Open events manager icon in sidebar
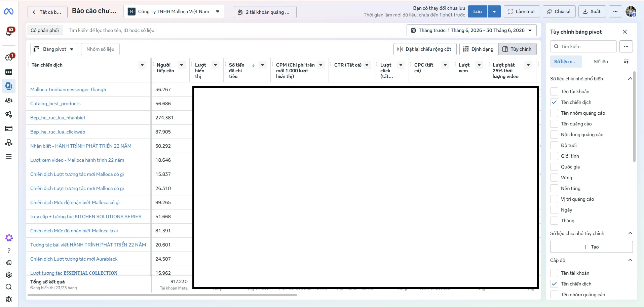This screenshot has width=644, height=307. click(9, 143)
